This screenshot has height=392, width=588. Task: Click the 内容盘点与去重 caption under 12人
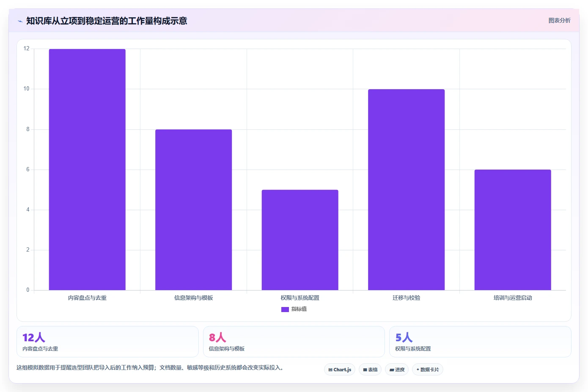(x=40, y=349)
